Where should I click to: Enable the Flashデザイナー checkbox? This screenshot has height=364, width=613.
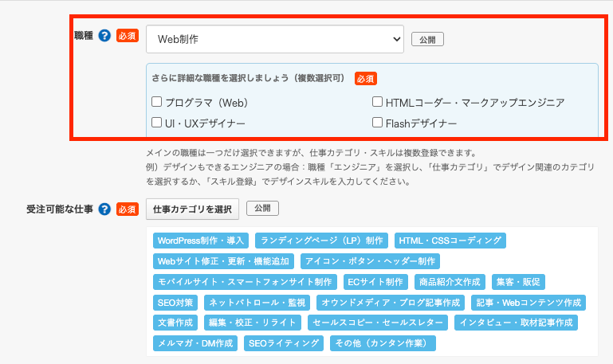378,123
